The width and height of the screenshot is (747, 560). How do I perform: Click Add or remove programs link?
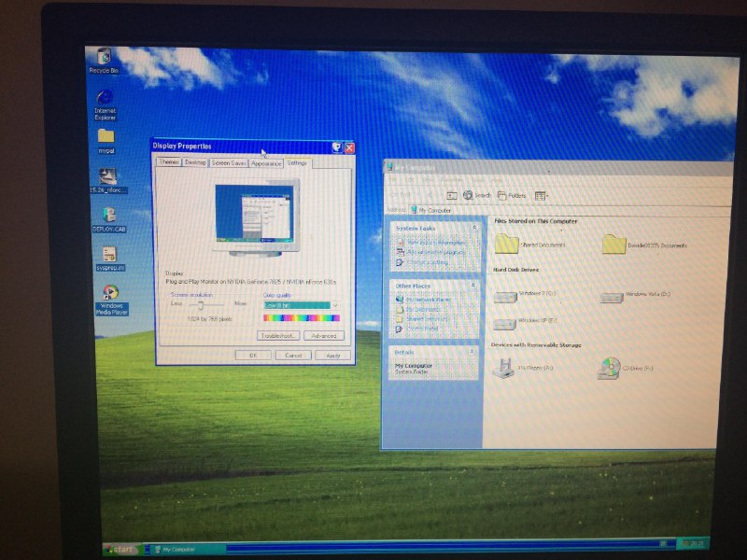(430, 252)
